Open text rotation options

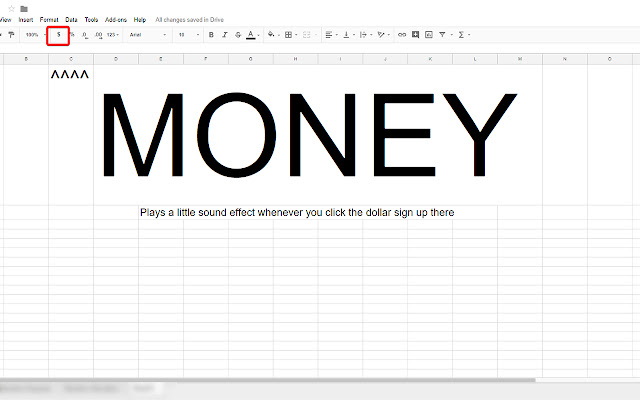point(381,35)
